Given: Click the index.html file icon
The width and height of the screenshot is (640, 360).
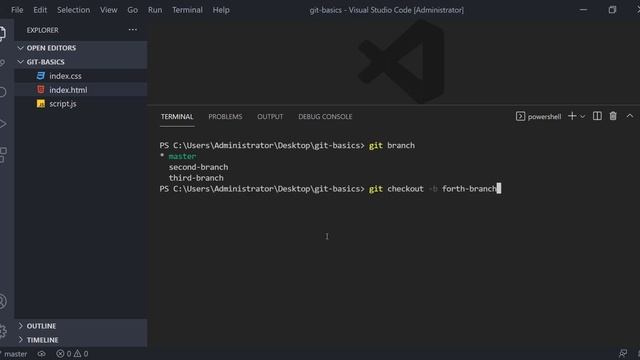Looking at the screenshot, I should (x=40, y=89).
